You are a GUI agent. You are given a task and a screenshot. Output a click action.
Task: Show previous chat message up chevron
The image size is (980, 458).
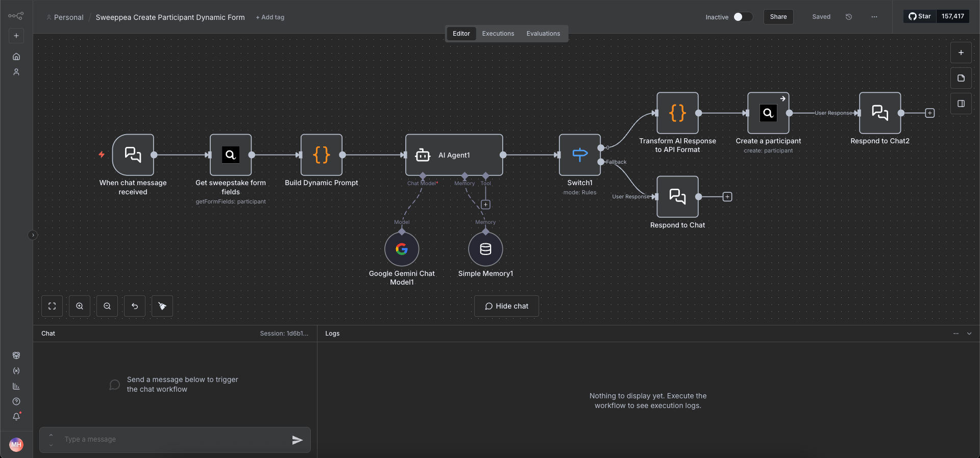tap(51, 435)
